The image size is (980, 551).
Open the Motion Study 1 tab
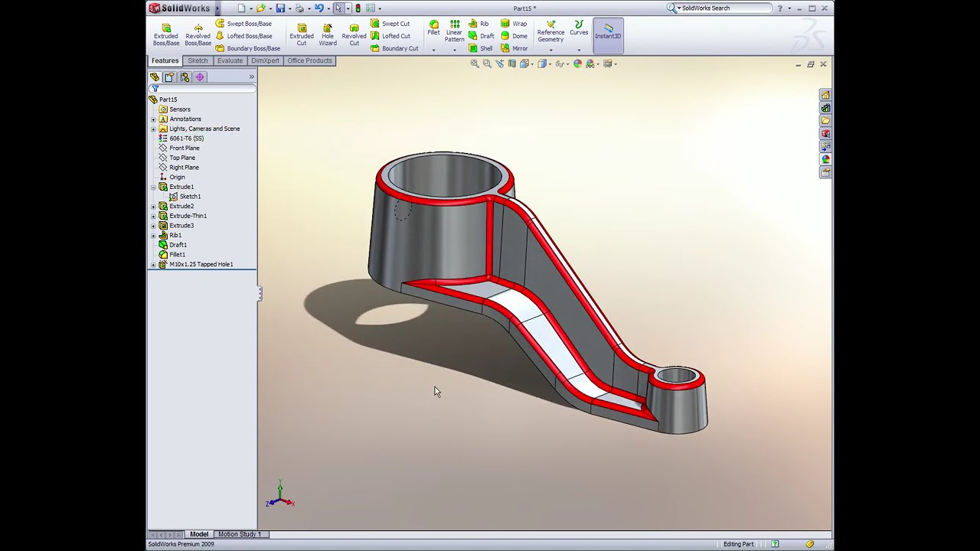click(240, 534)
